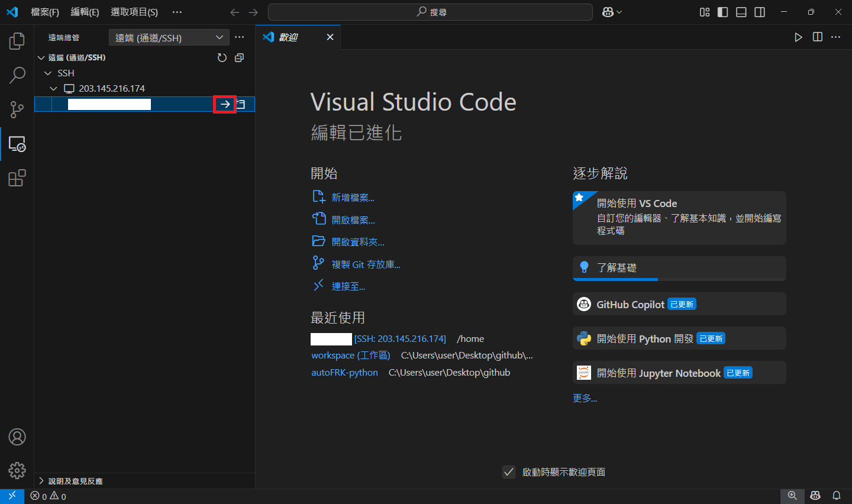852x504 pixels.
Task: Go back with navigation arrow
Action: 235,12
